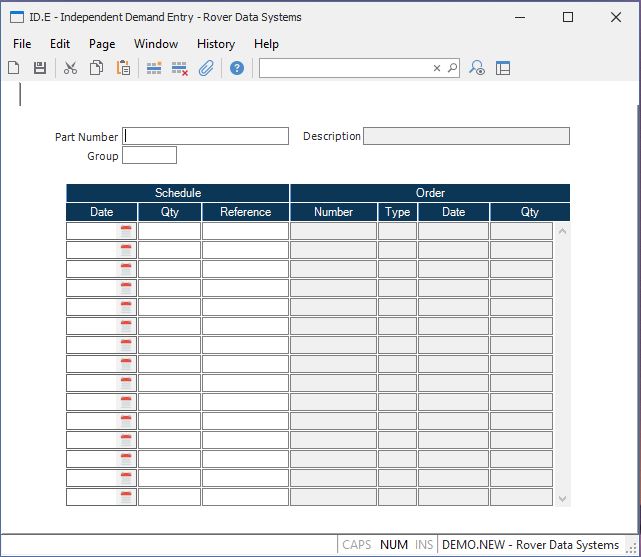
Task: Open the File menu
Action: click(22, 44)
